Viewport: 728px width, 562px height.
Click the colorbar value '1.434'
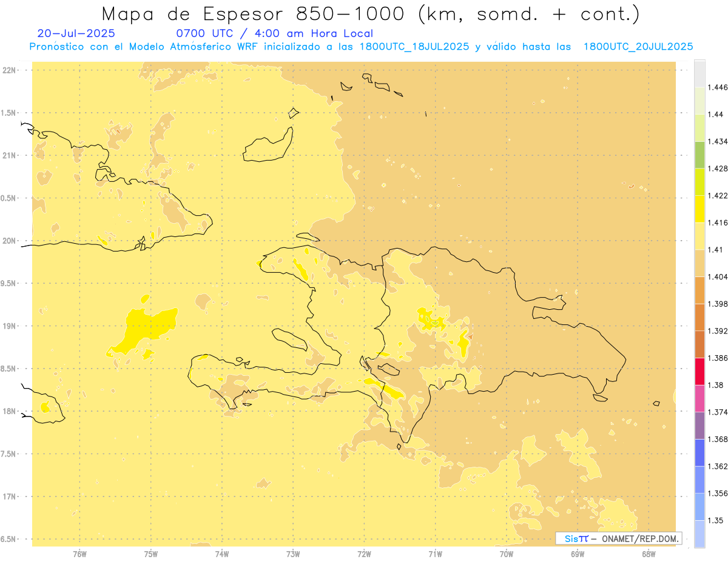coord(718,141)
